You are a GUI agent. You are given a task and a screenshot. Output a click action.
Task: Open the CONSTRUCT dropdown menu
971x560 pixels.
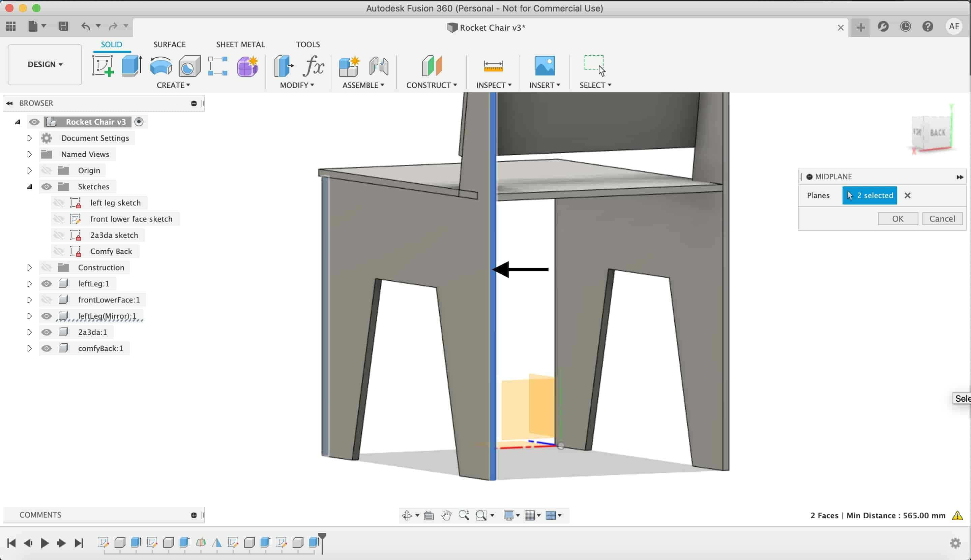pyautogui.click(x=432, y=85)
